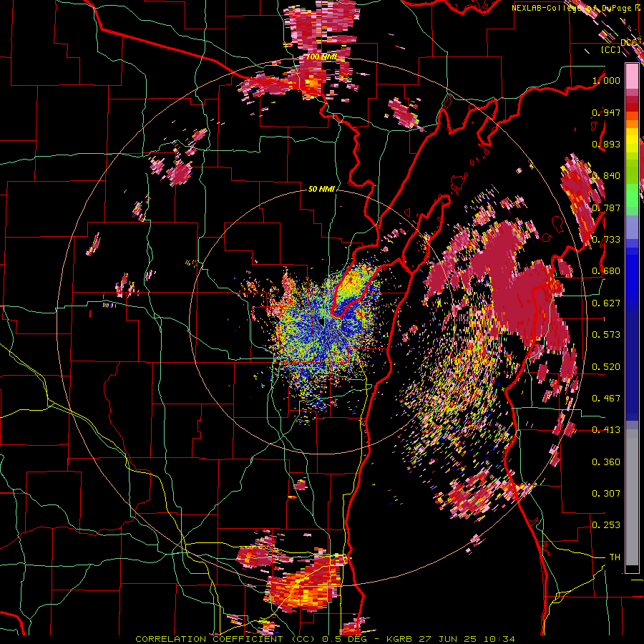The width and height of the screenshot is (644, 644).
Task: Click the 0.733 color scale label
Action: [606, 240]
